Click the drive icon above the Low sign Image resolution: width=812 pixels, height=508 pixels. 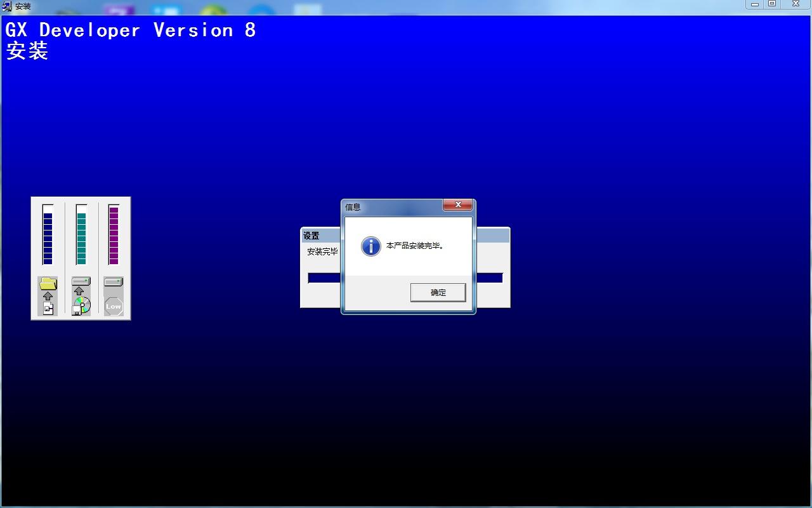(x=114, y=282)
